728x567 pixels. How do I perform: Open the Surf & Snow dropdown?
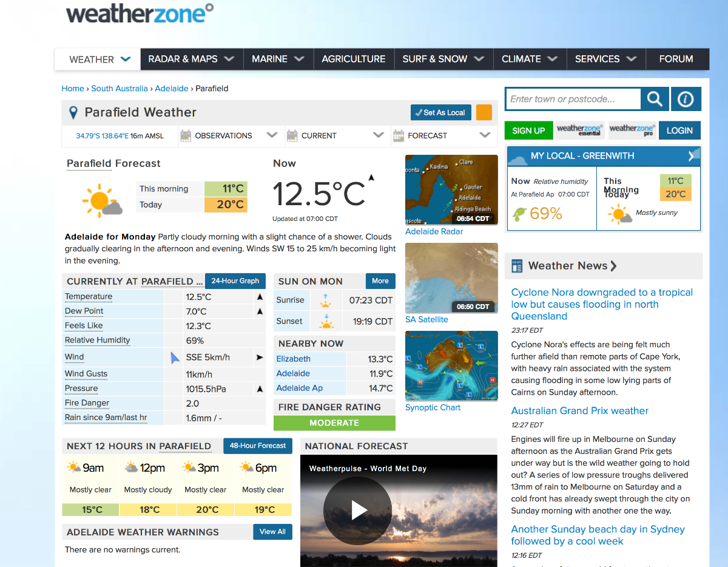pyautogui.click(x=443, y=59)
